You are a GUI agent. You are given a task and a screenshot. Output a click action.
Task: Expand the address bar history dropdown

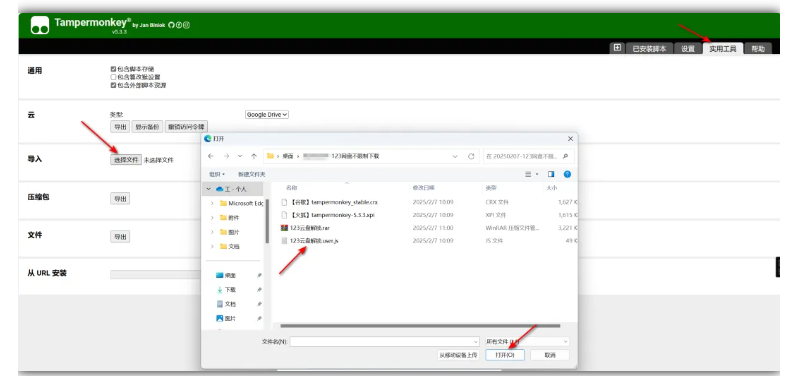[x=455, y=157]
